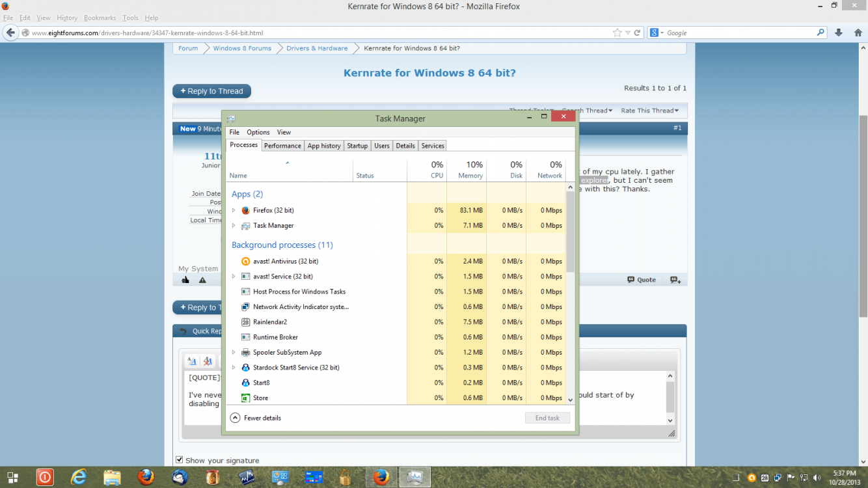Open the Search Thread dropdown

(x=587, y=111)
